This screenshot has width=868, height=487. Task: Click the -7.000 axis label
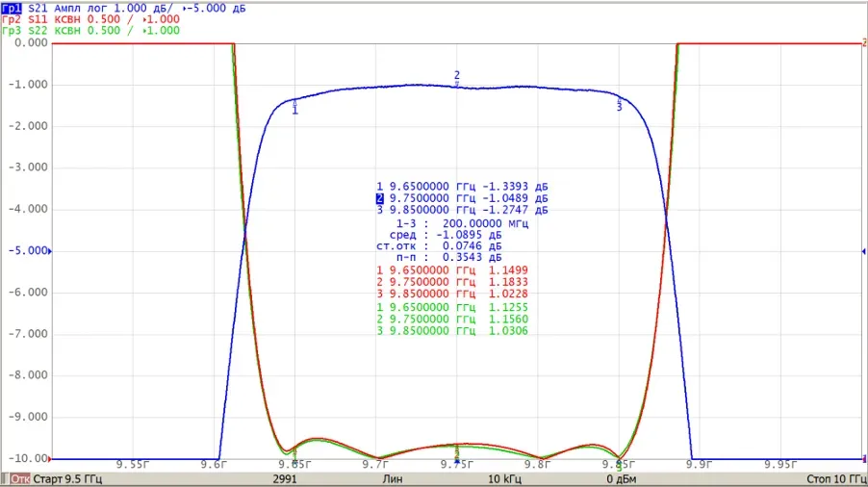[x=28, y=334]
